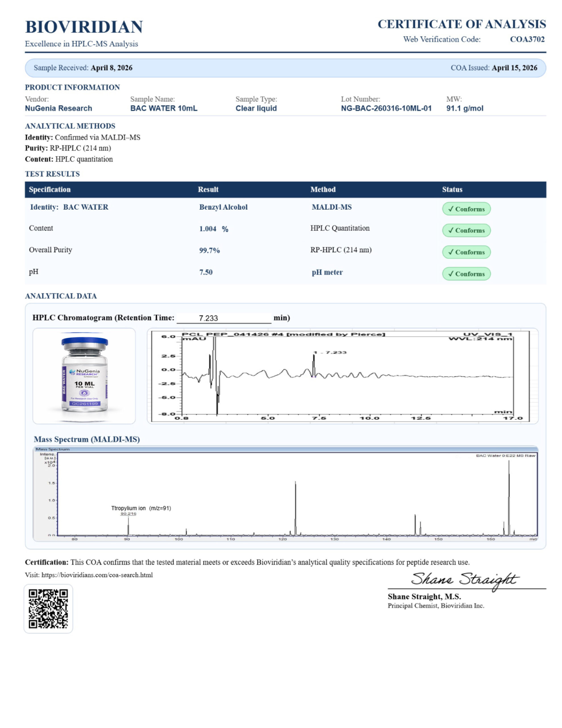Click the Web Verification Code COA3702
Image resolution: width=562 pixels, height=728 pixels.
tap(527, 39)
